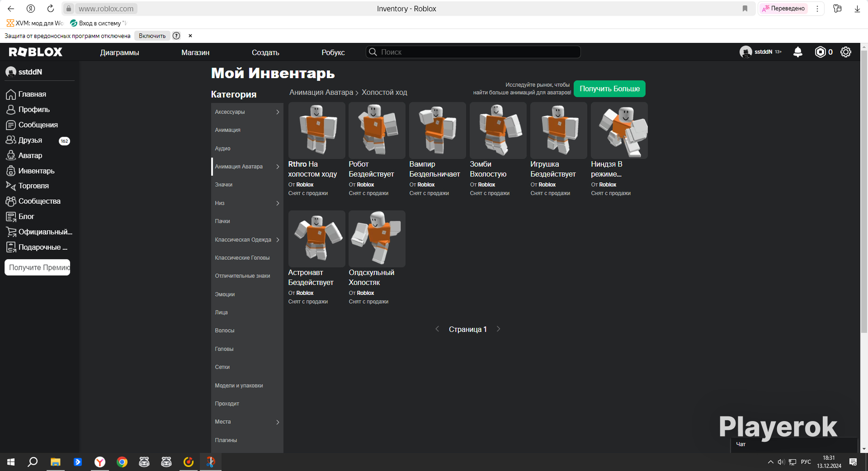Viewport: 868px width, 471px height.
Task: Open the Астронавт Бездействует thumbnail
Action: click(317, 239)
